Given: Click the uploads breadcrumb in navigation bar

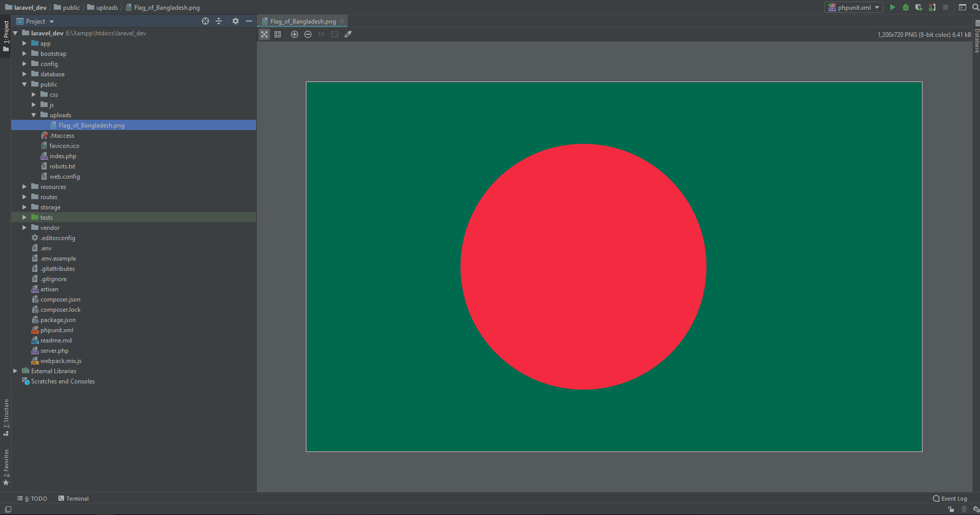Looking at the screenshot, I should tap(107, 8).
